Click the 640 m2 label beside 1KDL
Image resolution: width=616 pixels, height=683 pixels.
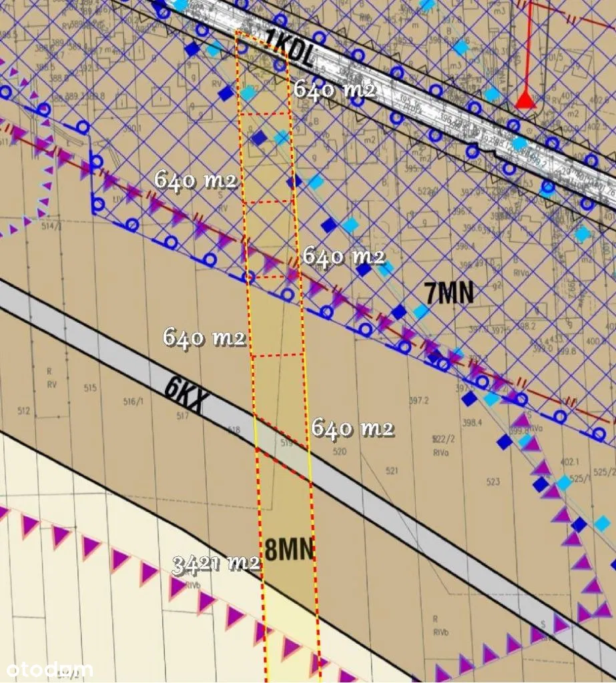(x=334, y=89)
